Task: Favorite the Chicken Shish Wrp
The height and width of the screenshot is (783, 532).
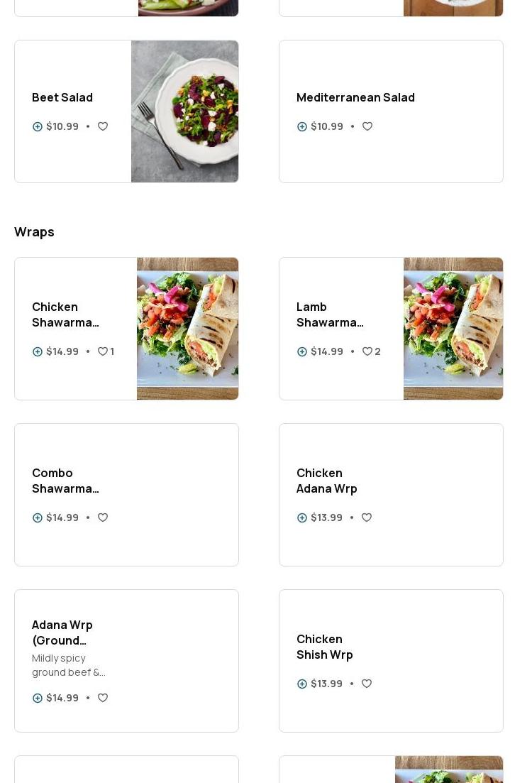Action: tap(367, 684)
